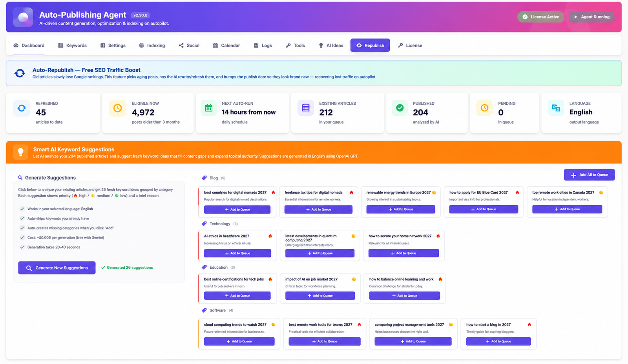Click the Agent Running status button

coord(591,17)
